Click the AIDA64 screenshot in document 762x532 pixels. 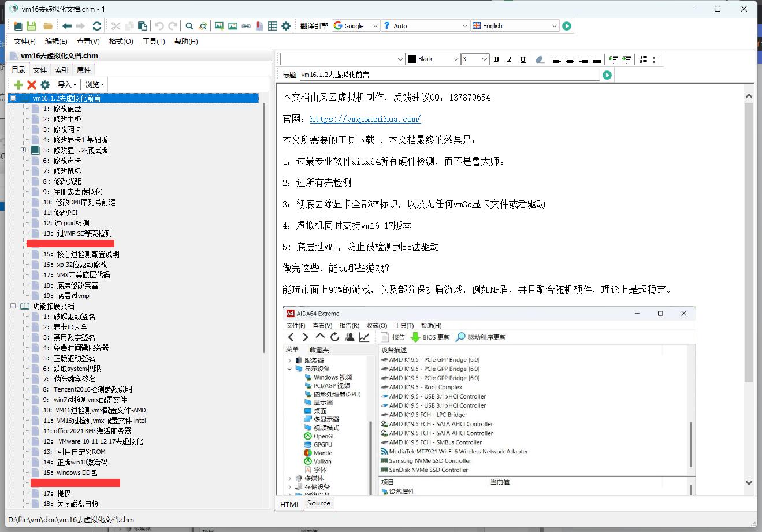pos(489,400)
